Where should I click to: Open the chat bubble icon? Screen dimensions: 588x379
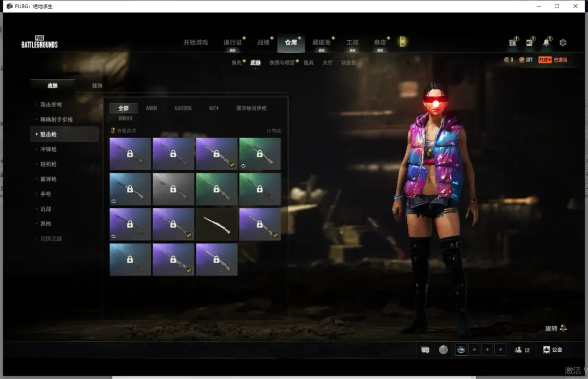425,350
